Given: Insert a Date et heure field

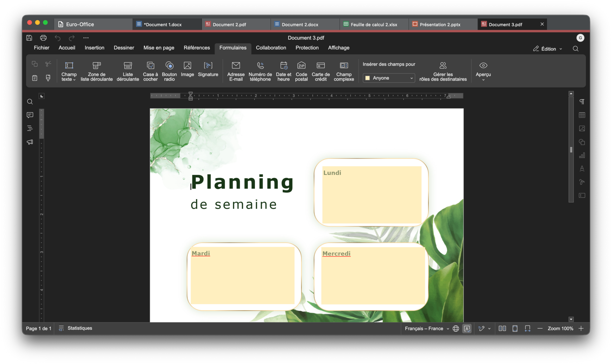Looking at the screenshot, I should point(283,71).
